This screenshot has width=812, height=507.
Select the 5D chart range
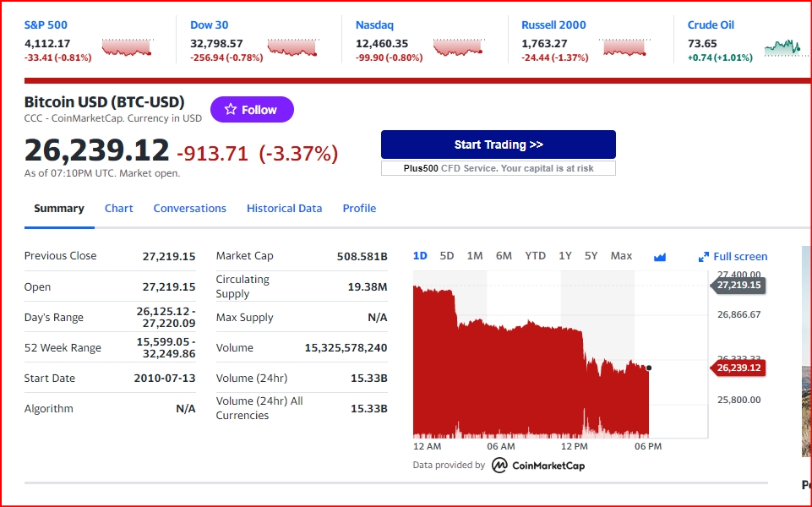[x=446, y=256]
